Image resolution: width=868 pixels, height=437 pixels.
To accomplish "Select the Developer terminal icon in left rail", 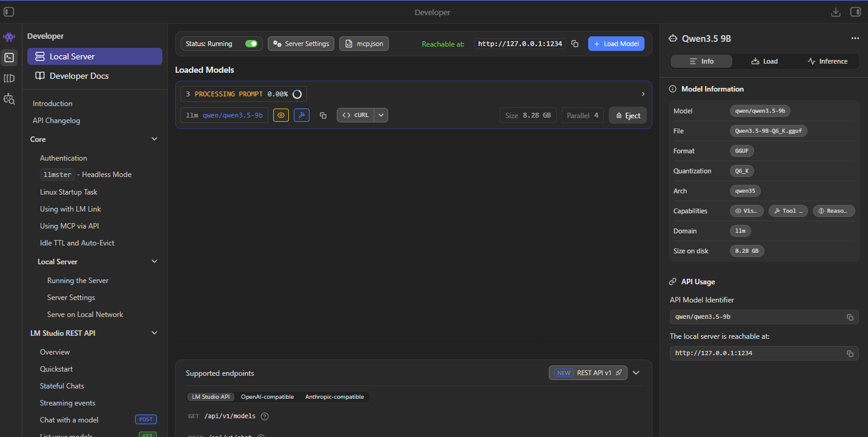I will click(x=9, y=58).
